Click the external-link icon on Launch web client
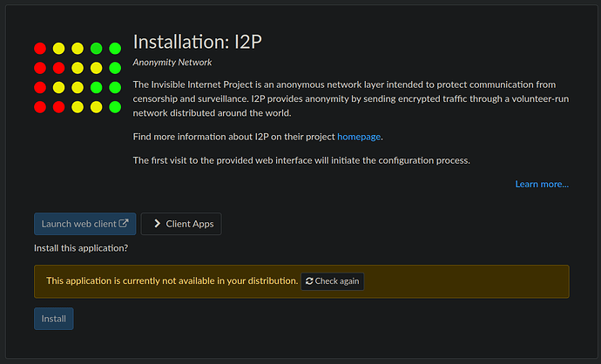 click(124, 224)
